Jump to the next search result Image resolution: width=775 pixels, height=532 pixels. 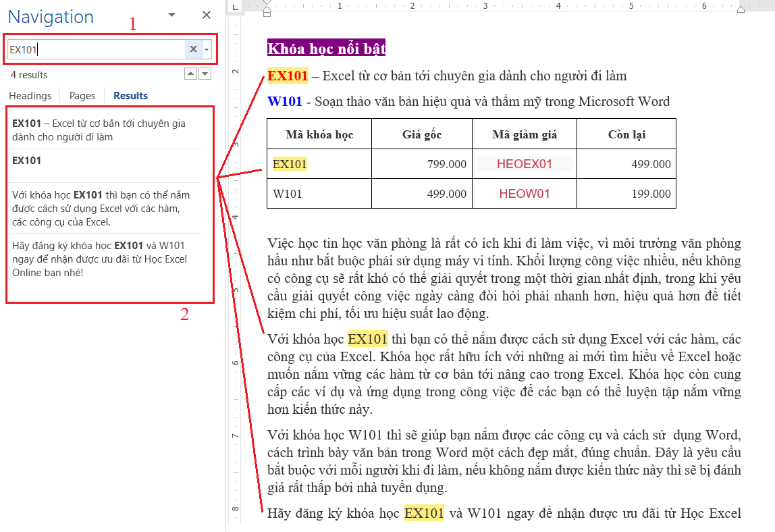205,74
